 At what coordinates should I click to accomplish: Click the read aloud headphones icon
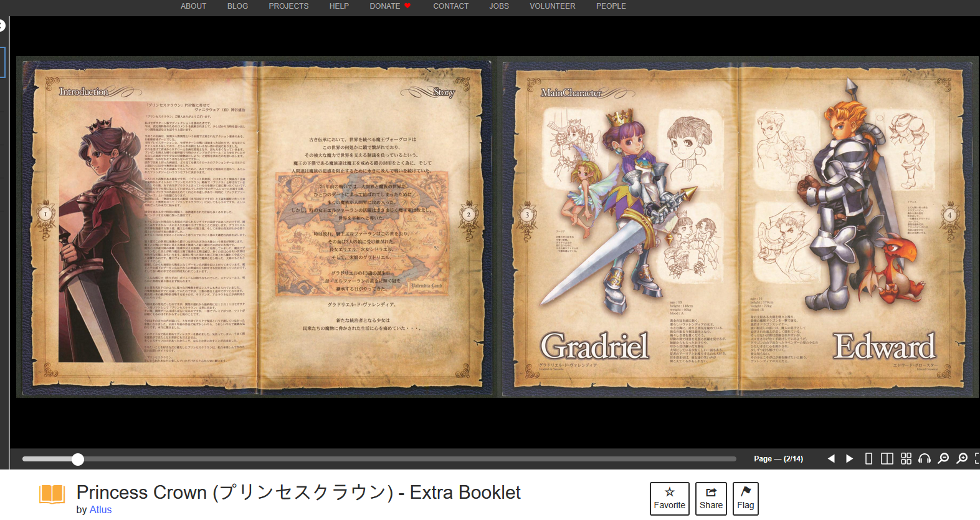(x=925, y=459)
